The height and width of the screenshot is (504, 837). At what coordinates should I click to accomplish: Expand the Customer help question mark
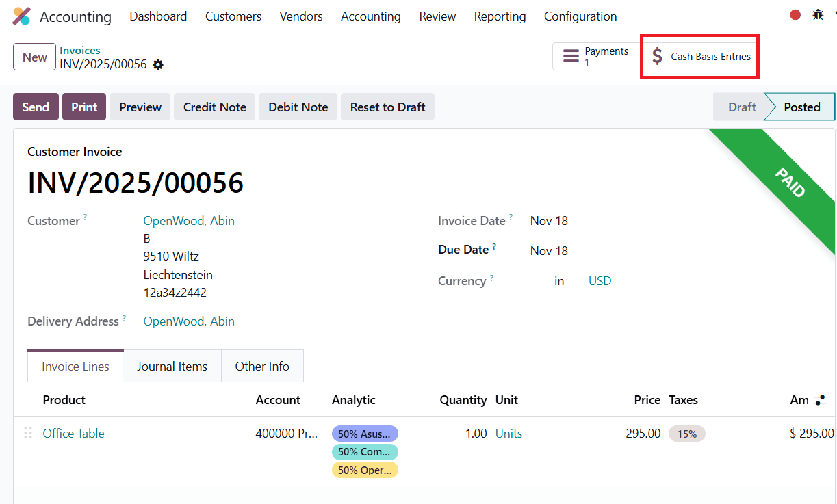[85, 215]
